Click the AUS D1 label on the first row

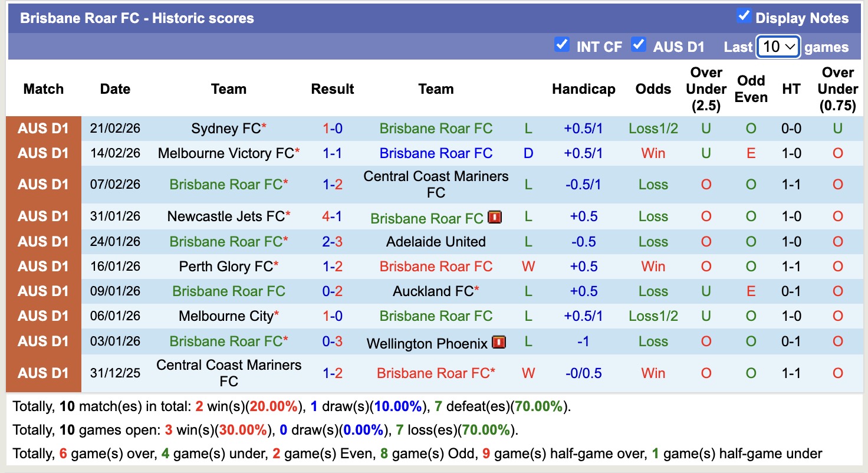tap(42, 128)
